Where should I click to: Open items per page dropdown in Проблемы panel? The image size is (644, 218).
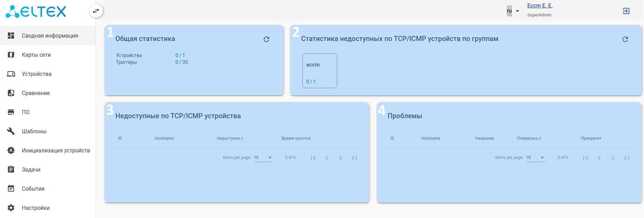535,158
